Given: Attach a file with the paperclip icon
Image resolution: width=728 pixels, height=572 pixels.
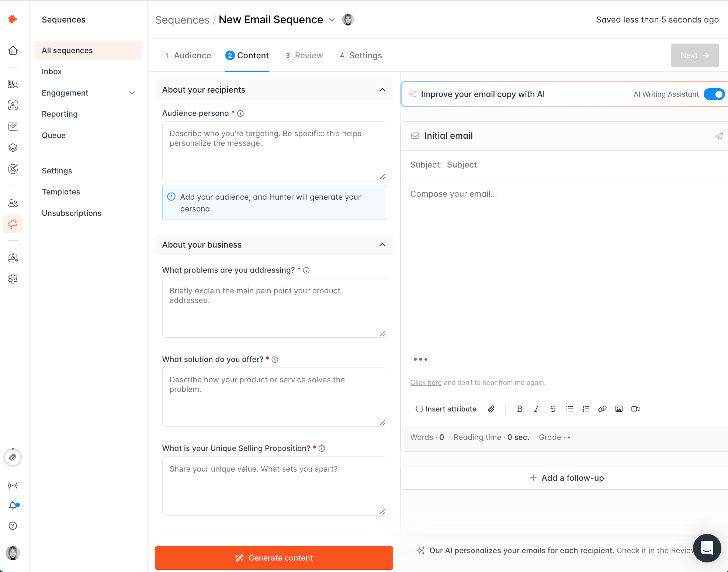Looking at the screenshot, I should (x=491, y=409).
